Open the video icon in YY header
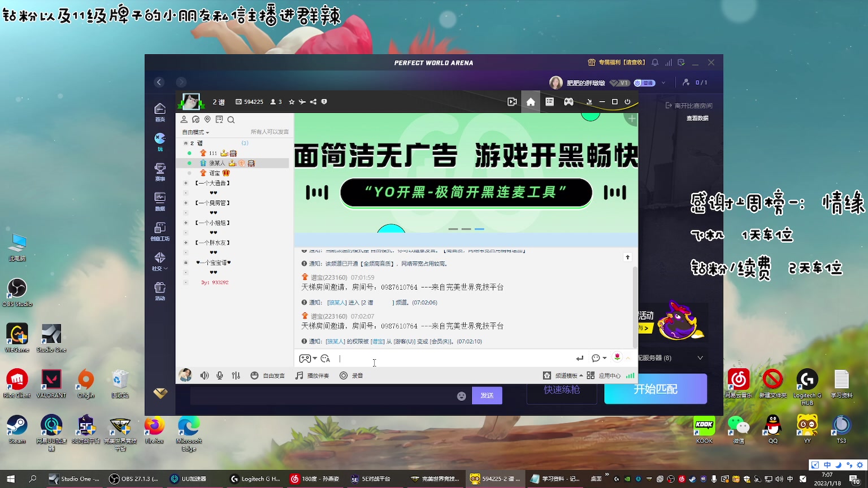This screenshot has width=868, height=488. 512,102
